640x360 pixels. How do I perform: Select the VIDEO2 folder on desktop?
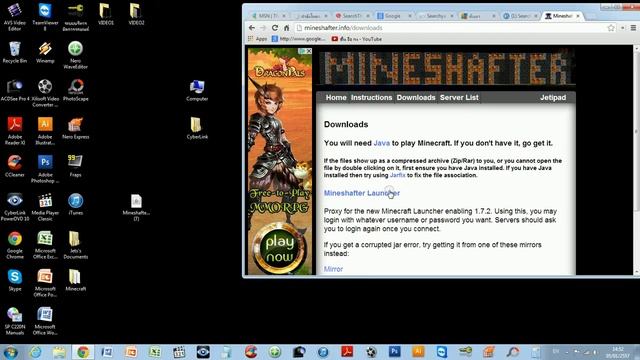pos(136,14)
